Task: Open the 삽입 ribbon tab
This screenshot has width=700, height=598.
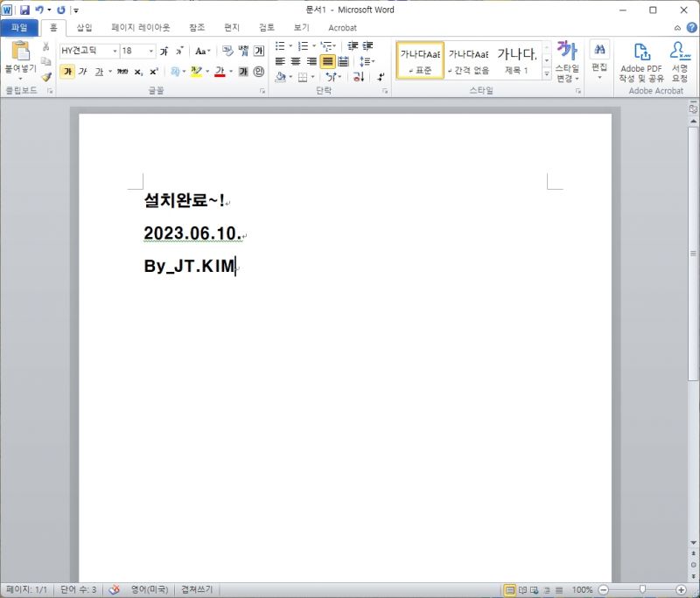Action: [84, 27]
